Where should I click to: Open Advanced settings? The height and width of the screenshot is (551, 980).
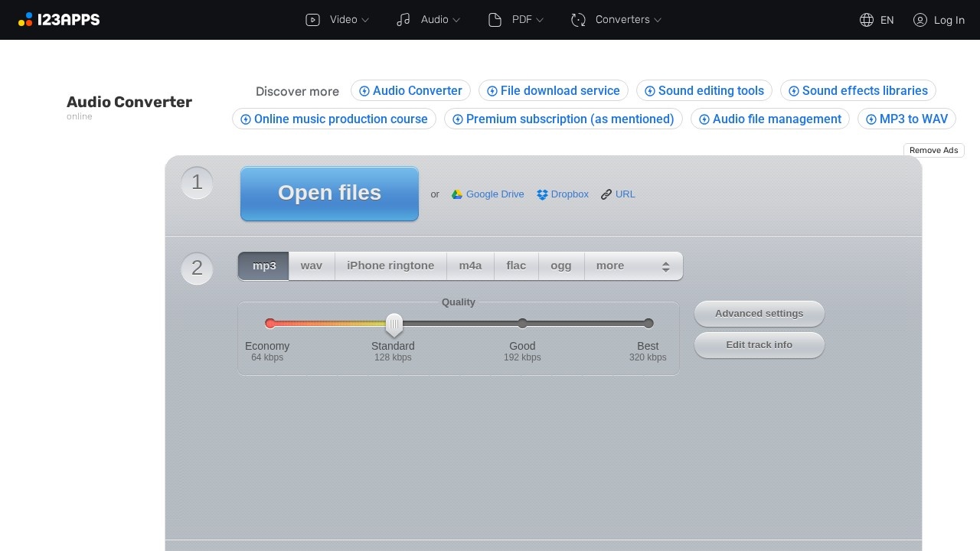759,314
